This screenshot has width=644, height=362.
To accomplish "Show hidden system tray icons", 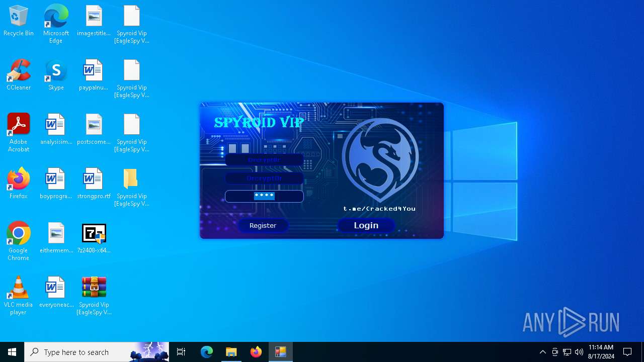I will [543, 352].
